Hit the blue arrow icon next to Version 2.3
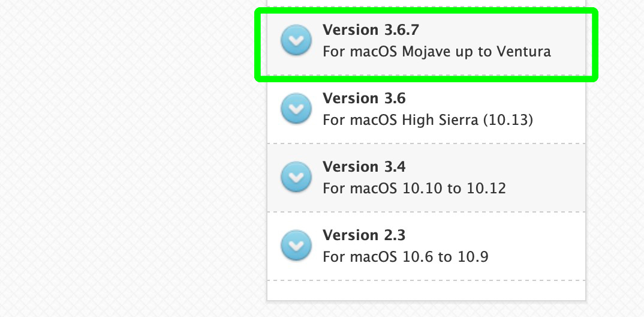This screenshot has width=644, height=317. point(296,246)
